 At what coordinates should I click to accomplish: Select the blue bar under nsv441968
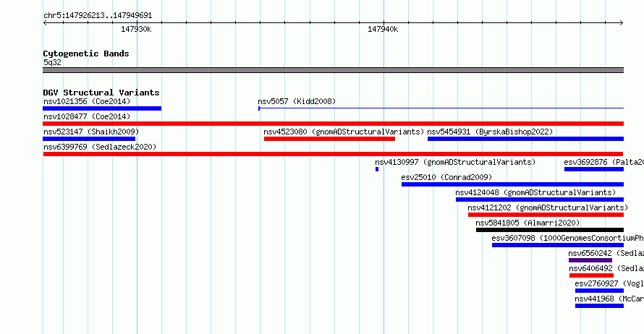coord(599,306)
